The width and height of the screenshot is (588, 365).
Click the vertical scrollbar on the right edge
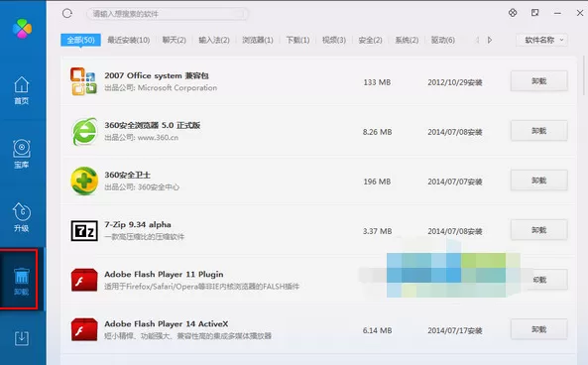(x=584, y=75)
